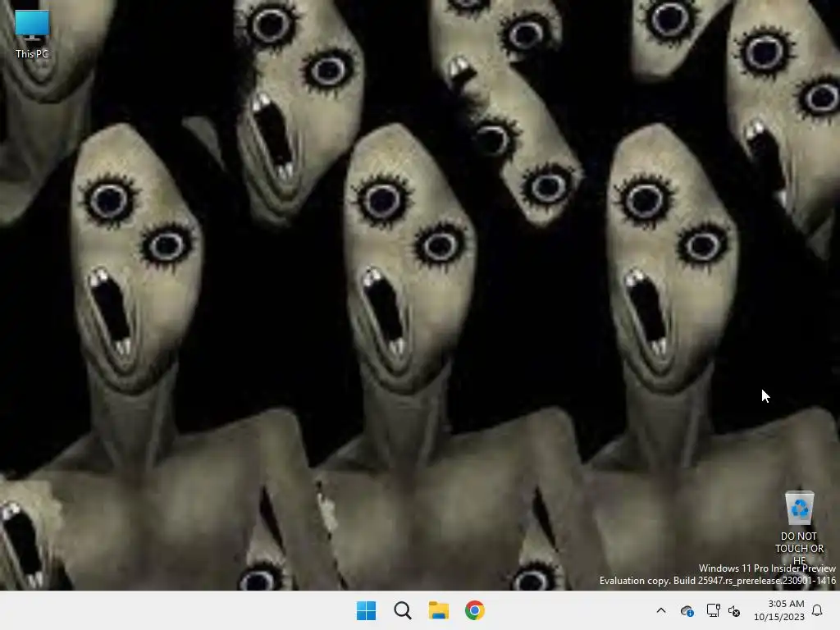This screenshot has height=630, width=840.
Task: Open the network display tray icon
Action: (713, 610)
